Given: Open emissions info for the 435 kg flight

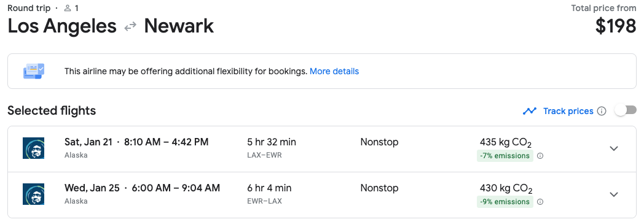Looking at the screenshot, I should 541,156.
